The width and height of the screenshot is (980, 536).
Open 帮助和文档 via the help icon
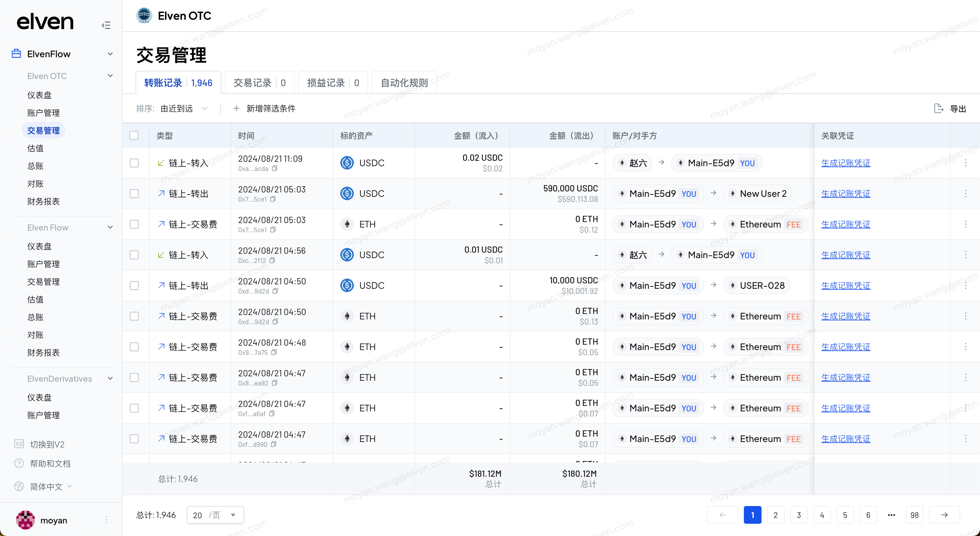19,463
